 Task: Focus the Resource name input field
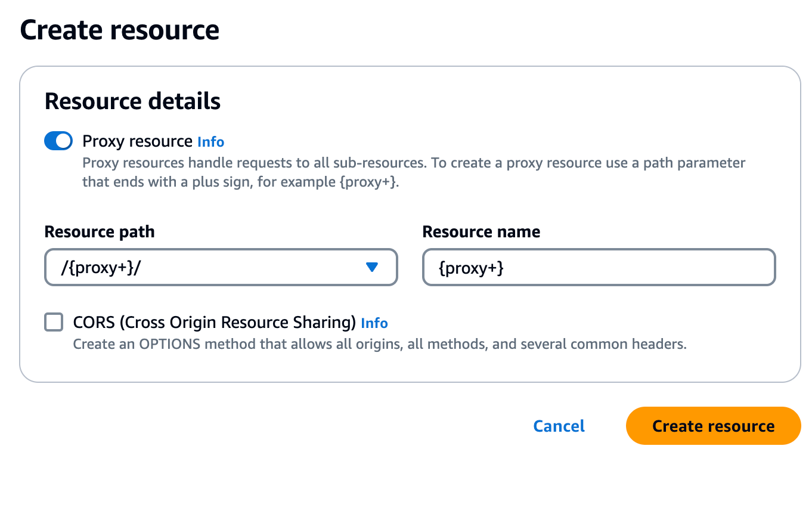(x=599, y=267)
